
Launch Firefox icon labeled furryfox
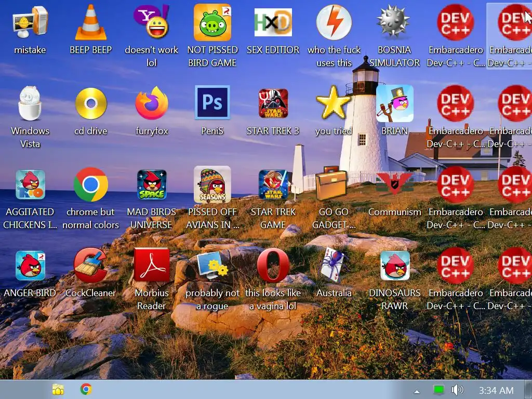[x=151, y=103]
